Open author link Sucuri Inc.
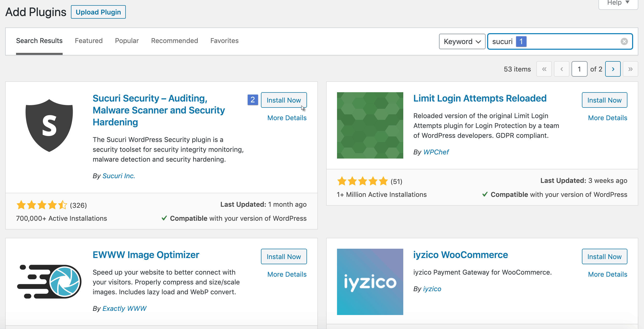Viewport: 644px width, 329px height. coord(119,176)
